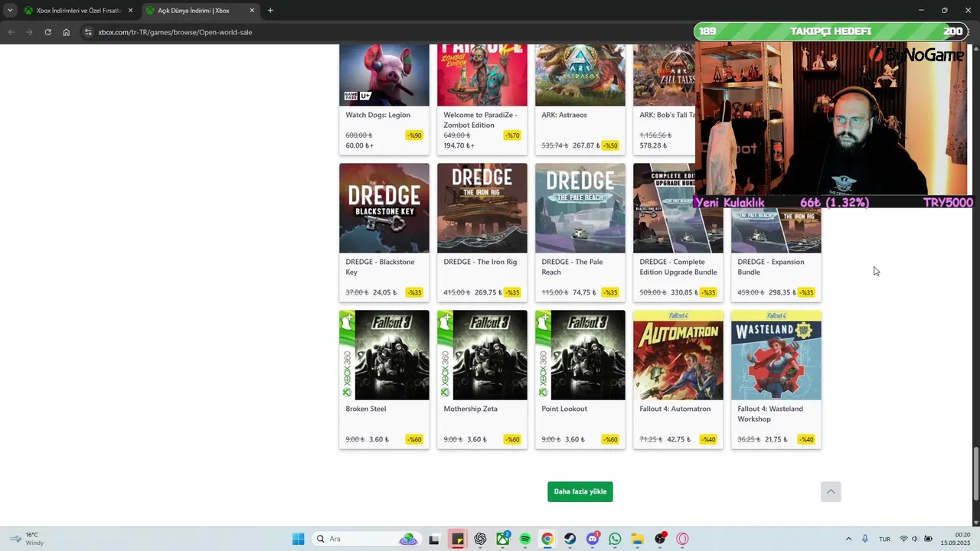Click the -%50 badge on ARK: Astraeos

tap(610, 145)
